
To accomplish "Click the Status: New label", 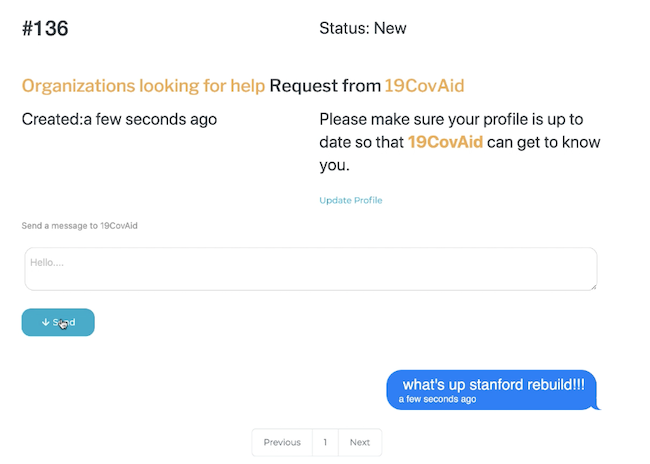I will pos(362,28).
